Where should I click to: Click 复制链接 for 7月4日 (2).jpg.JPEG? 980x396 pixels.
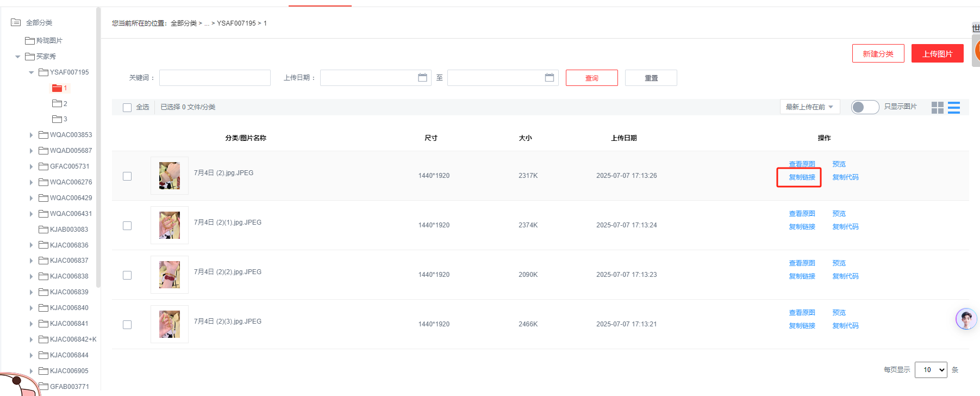click(802, 177)
